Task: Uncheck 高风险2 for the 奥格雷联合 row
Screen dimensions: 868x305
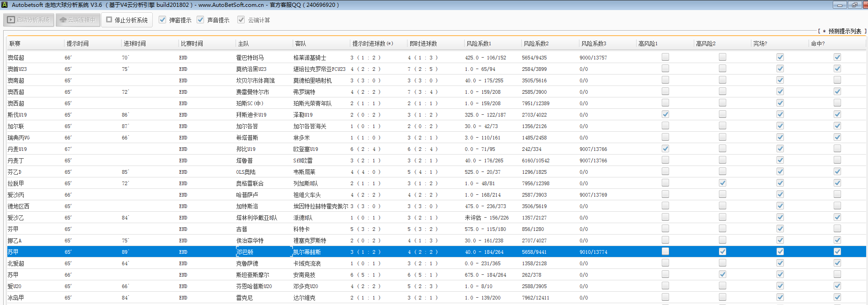Action: (722, 183)
